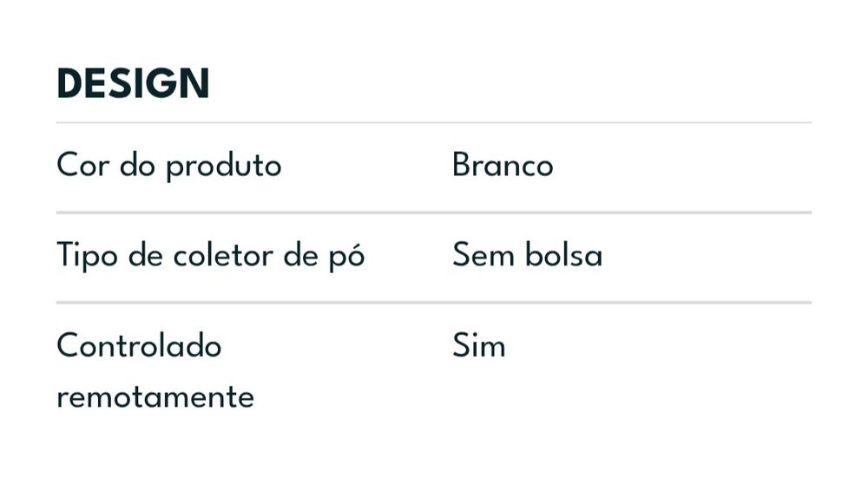Click the divider line above "Controlado remotamente" row
The height and width of the screenshot is (478, 868).
434,303
